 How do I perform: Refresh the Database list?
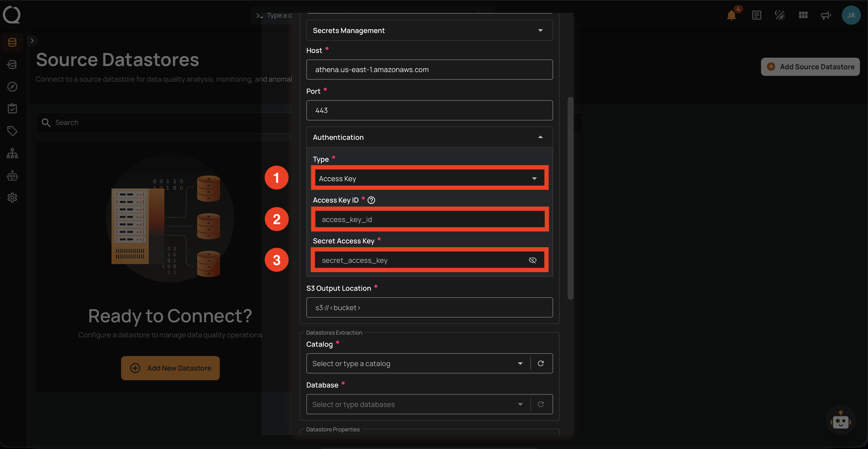pyautogui.click(x=541, y=404)
